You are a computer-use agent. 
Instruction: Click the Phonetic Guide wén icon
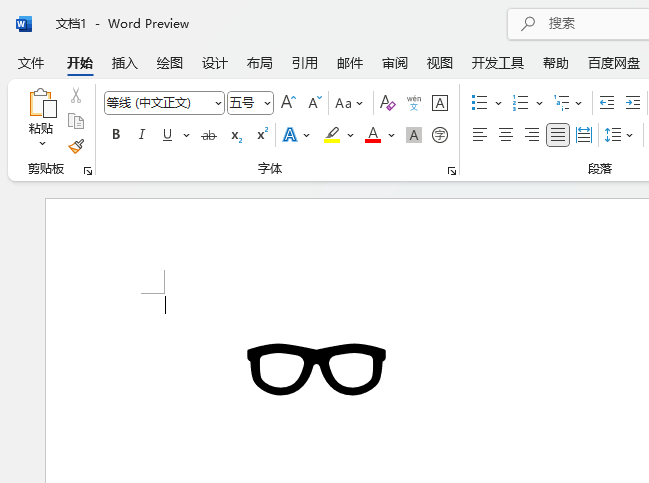click(413, 103)
